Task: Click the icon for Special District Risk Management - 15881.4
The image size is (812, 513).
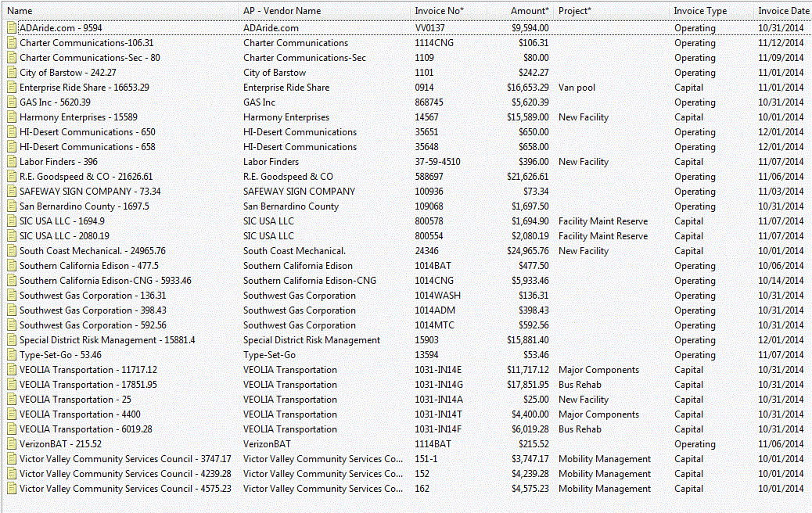Action: coord(12,340)
